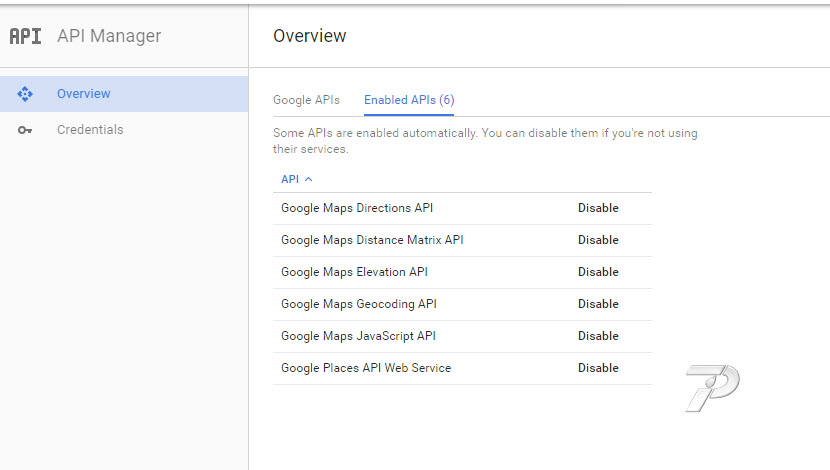Click the API column header label
The width and height of the screenshot is (830, 470).
290,179
